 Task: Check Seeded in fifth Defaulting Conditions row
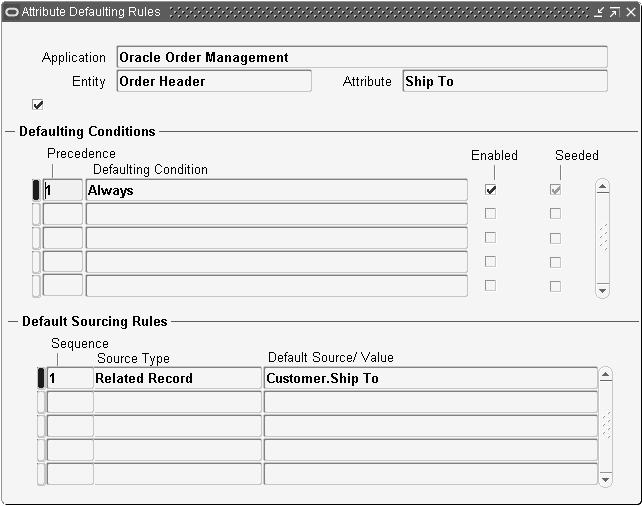(555, 286)
